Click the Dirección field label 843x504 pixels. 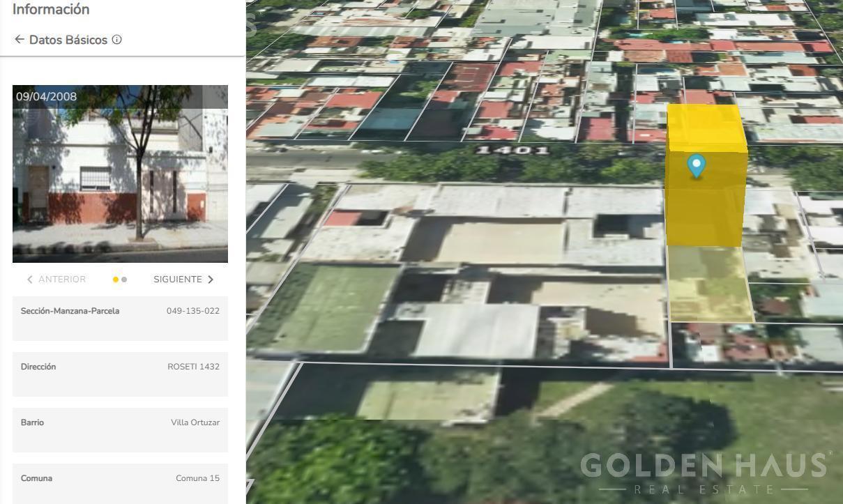click(38, 367)
